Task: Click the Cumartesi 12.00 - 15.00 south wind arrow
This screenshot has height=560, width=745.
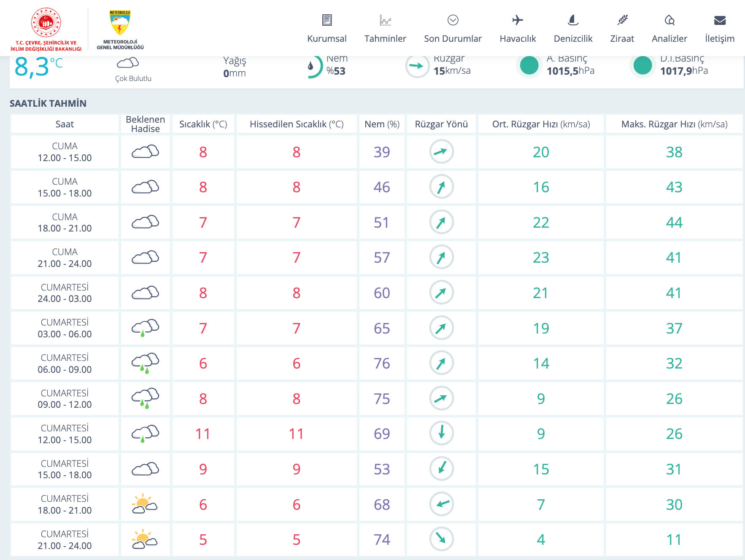Action: (441, 433)
